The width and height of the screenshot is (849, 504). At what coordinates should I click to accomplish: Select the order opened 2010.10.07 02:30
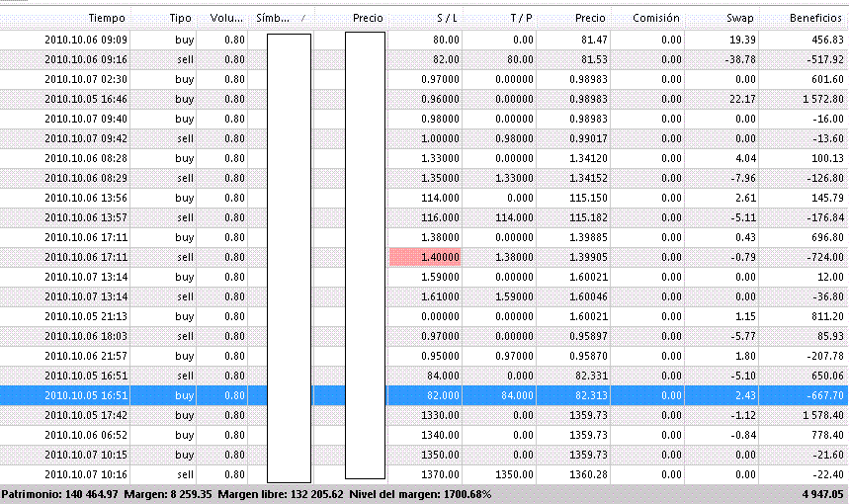click(x=86, y=79)
